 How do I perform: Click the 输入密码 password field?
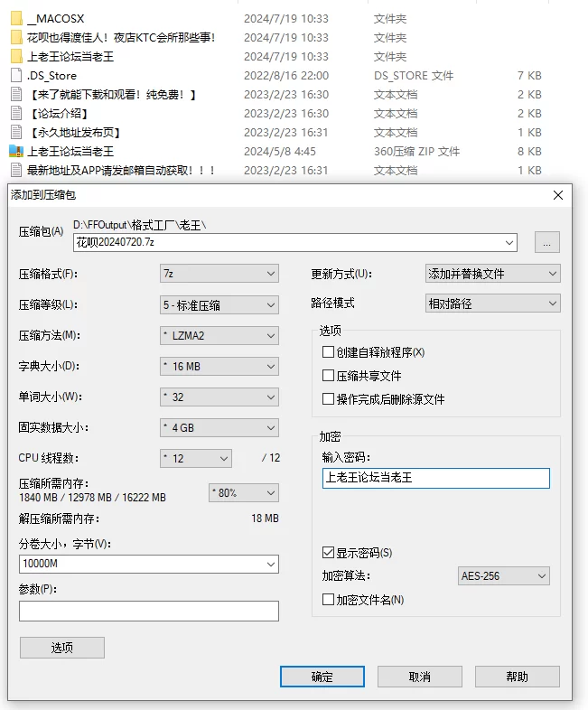point(436,478)
